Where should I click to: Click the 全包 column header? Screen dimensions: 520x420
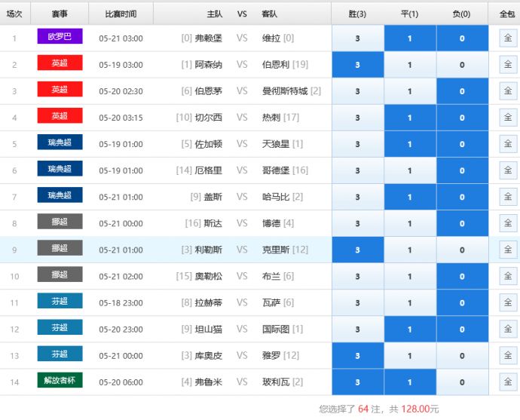(507, 14)
